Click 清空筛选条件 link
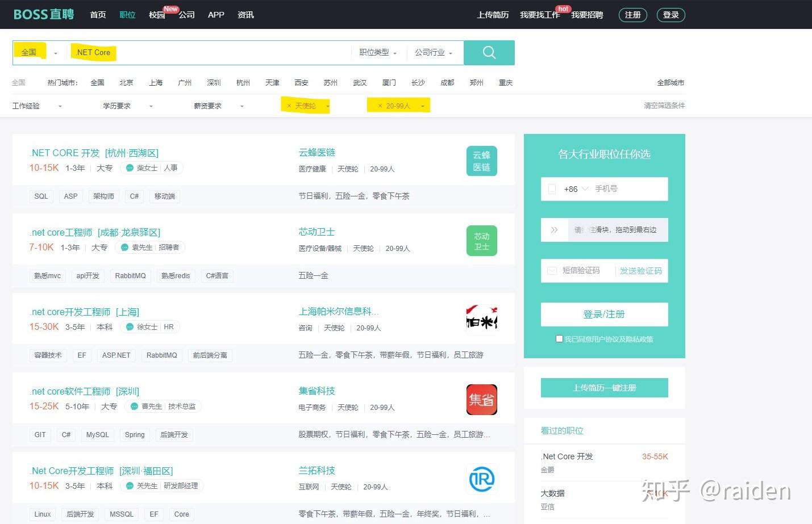The height and width of the screenshot is (524, 812). point(664,106)
